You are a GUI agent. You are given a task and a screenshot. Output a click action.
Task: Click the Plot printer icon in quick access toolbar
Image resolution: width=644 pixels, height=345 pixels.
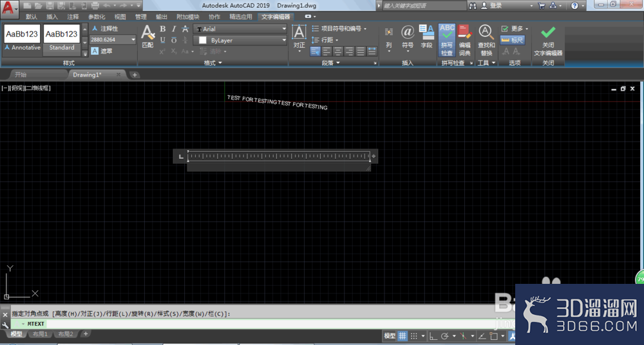(95, 6)
